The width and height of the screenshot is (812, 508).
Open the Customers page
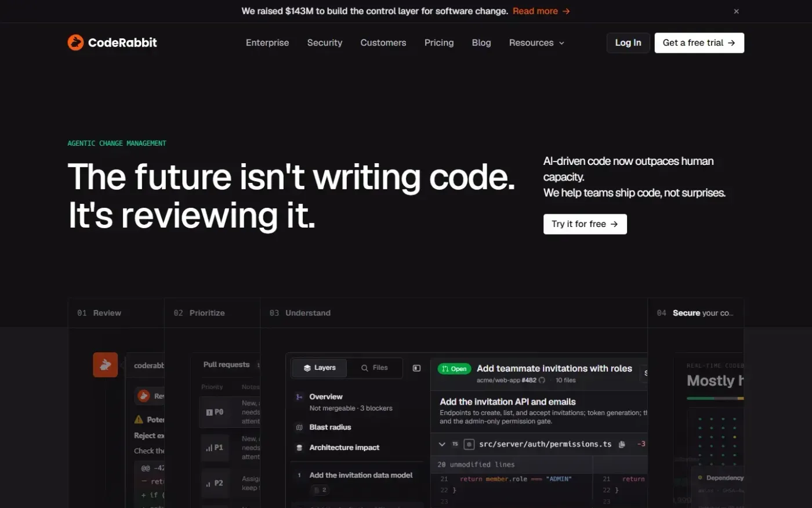coord(383,42)
